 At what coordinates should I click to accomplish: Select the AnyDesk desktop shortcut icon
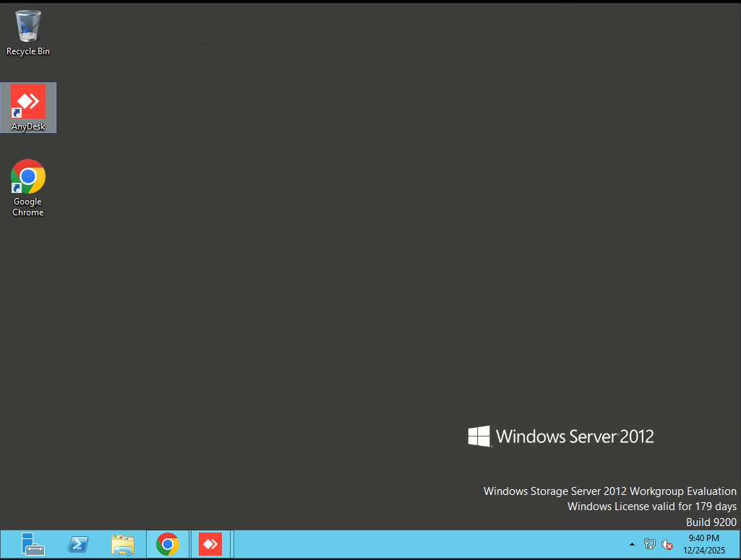[x=28, y=102]
